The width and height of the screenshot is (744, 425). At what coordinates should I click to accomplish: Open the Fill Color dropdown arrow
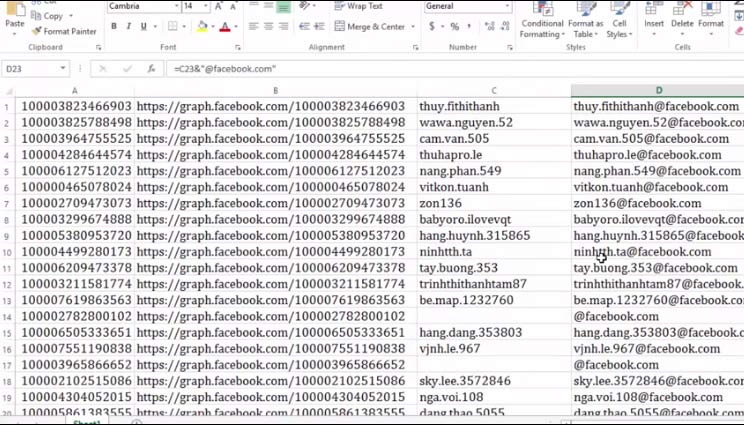click(x=213, y=27)
